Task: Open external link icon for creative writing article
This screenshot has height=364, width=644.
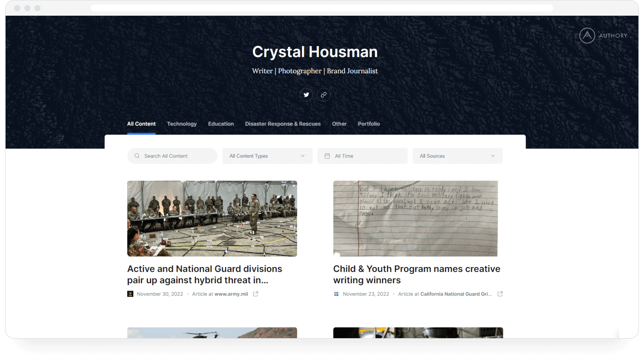Action: 500,294
